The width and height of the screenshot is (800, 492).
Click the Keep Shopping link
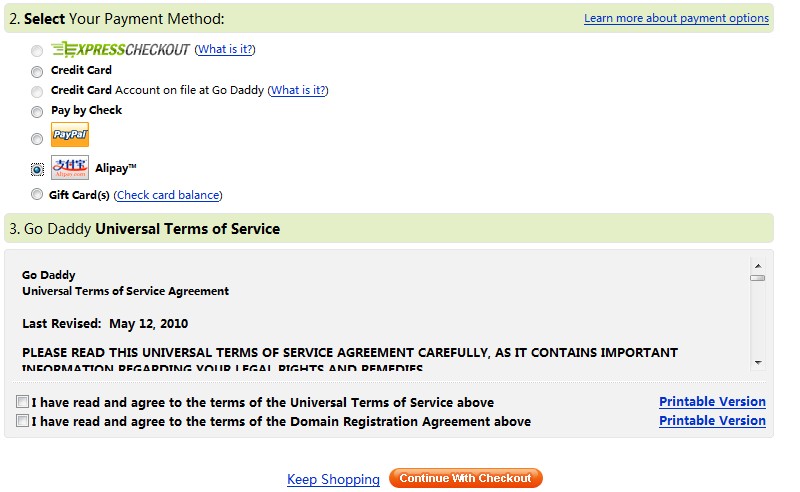click(333, 479)
